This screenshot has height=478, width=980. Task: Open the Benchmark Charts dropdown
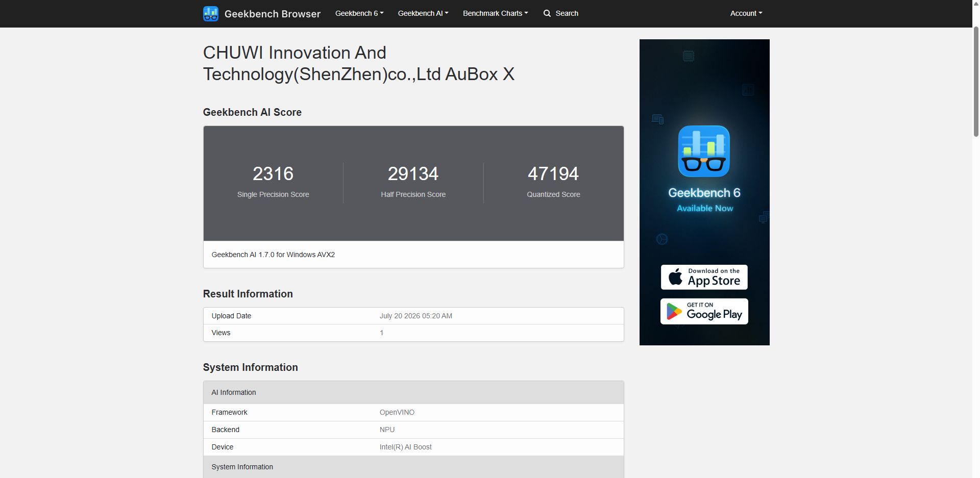click(496, 13)
